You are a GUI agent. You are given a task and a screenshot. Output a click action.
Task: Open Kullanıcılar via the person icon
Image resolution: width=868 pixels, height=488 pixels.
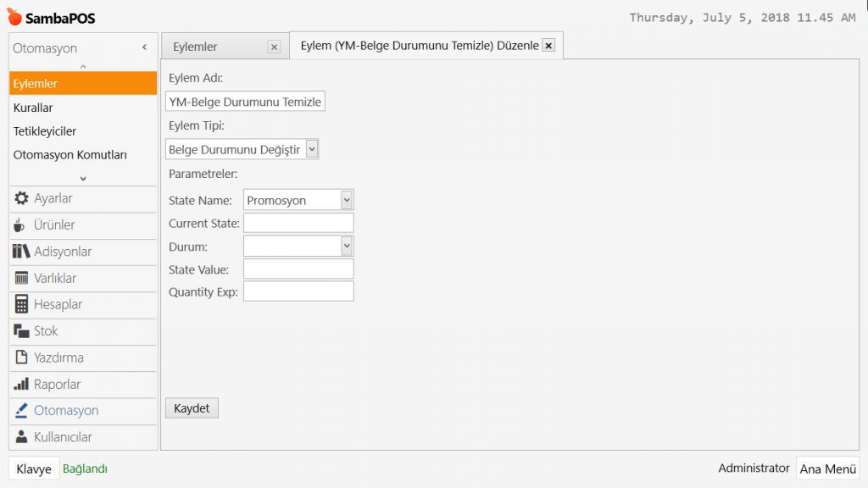click(22, 437)
